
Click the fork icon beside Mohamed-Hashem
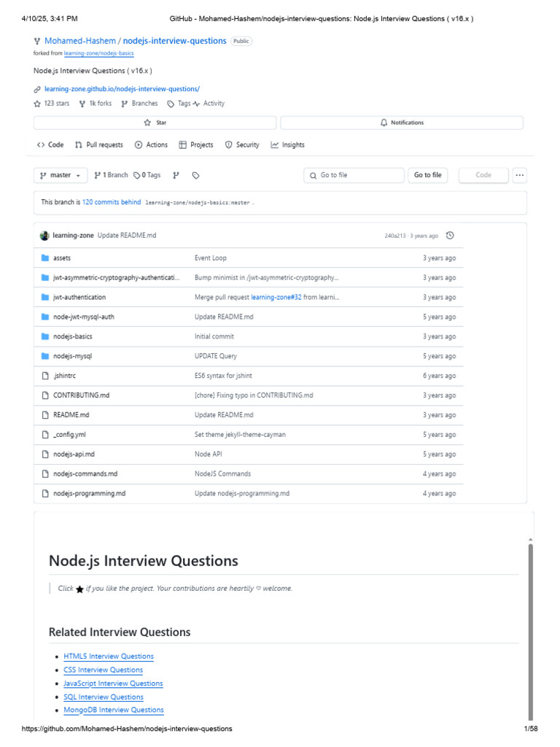(37, 42)
